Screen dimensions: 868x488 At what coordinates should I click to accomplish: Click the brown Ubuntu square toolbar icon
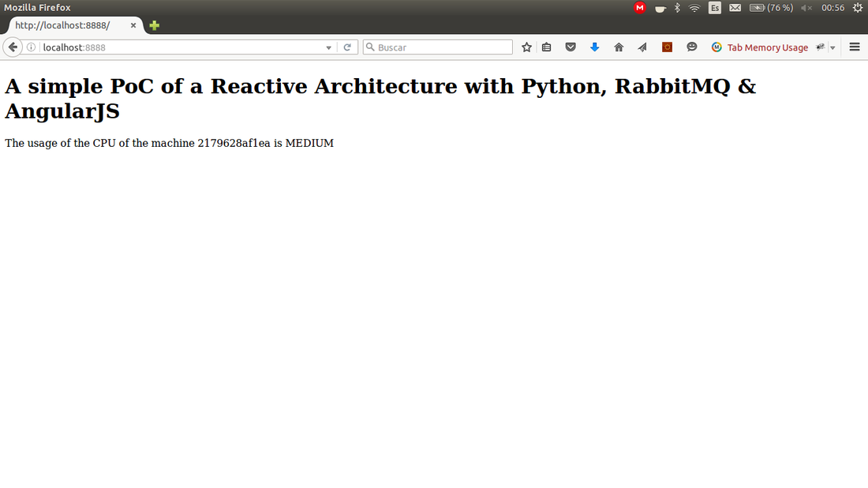[x=667, y=47]
